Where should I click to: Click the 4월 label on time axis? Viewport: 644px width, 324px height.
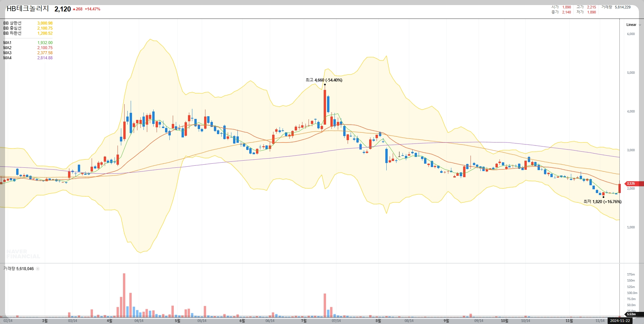tap(109, 321)
